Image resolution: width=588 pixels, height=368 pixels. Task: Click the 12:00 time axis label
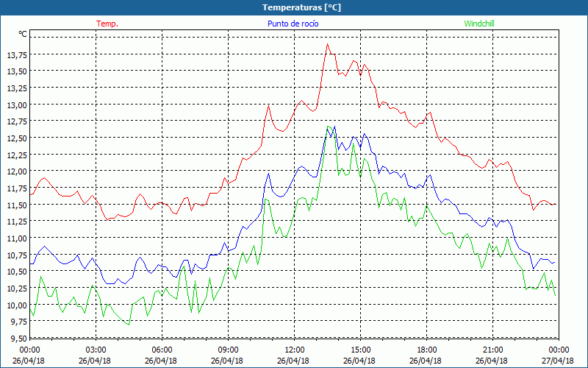pos(295,350)
